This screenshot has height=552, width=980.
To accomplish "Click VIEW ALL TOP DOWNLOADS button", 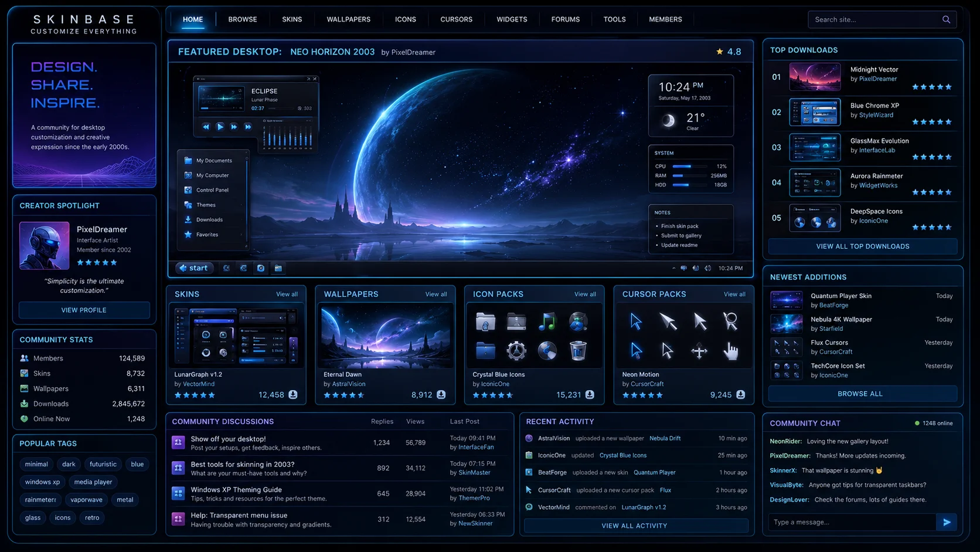I will (863, 246).
